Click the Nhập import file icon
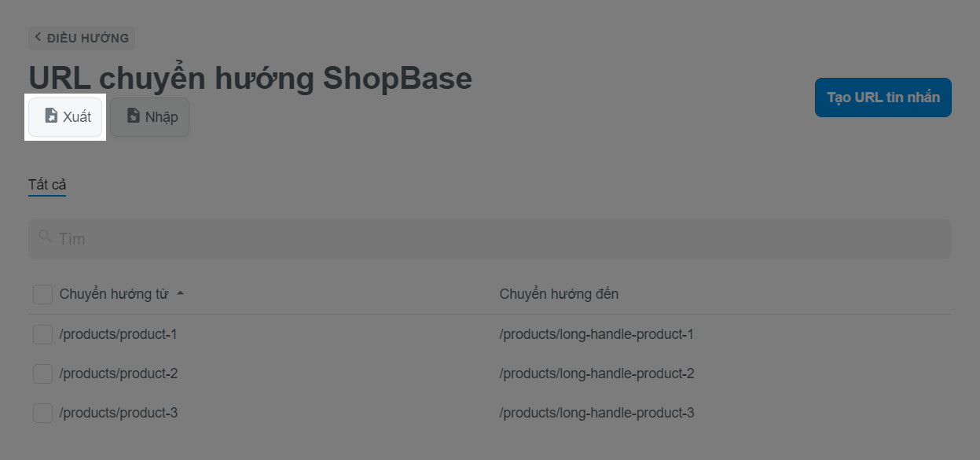980x460 pixels. click(134, 116)
